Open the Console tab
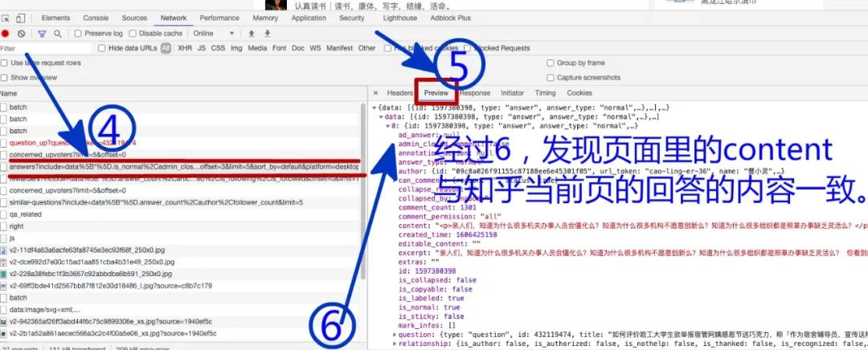Image resolution: width=868 pixels, height=350 pixels. (x=96, y=18)
